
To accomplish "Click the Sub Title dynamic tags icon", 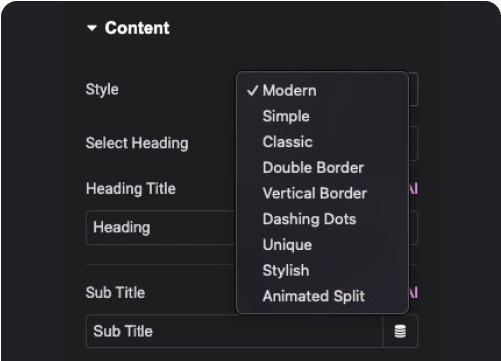I will pyautogui.click(x=400, y=331).
